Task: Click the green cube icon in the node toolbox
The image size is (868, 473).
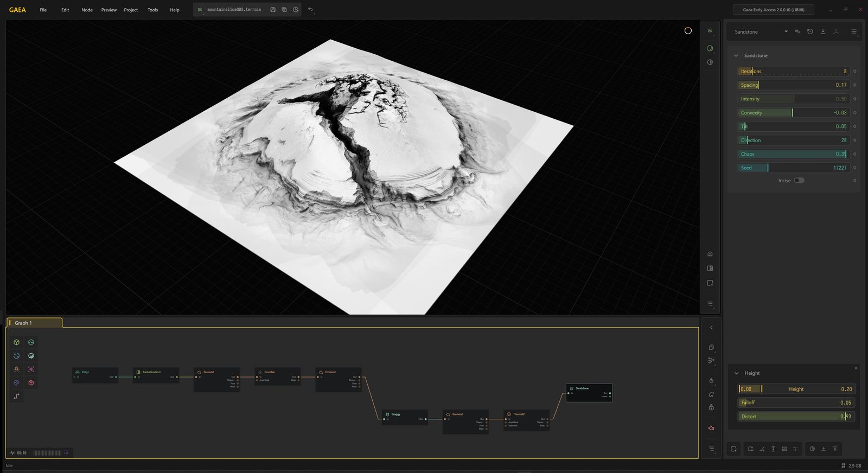Action: click(17, 342)
